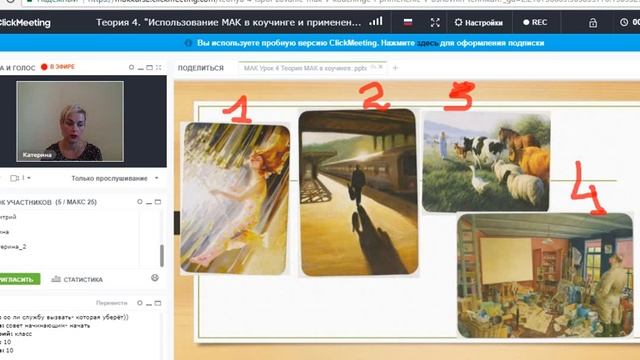Open audio-video panel options circle icon
The height and width of the screenshot is (360, 640).
131,67
